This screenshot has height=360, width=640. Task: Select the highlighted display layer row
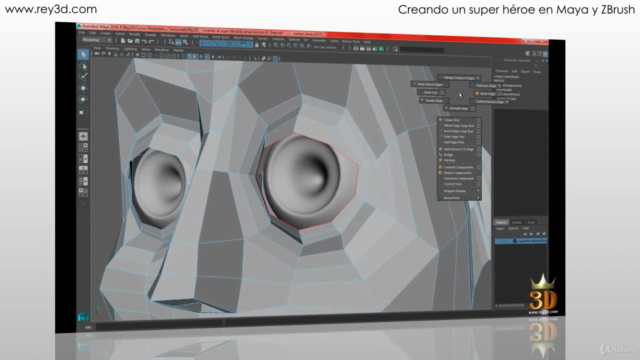click(x=521, y=241)
